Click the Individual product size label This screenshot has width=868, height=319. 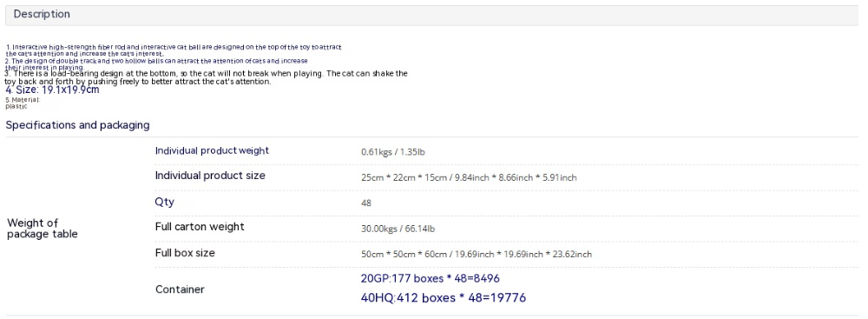pos(210,176)
